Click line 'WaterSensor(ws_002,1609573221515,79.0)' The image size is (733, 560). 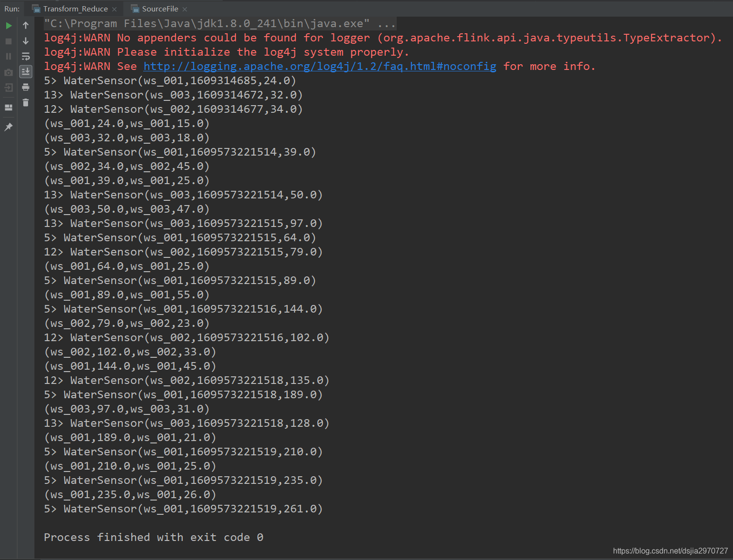tap(183, 252)
